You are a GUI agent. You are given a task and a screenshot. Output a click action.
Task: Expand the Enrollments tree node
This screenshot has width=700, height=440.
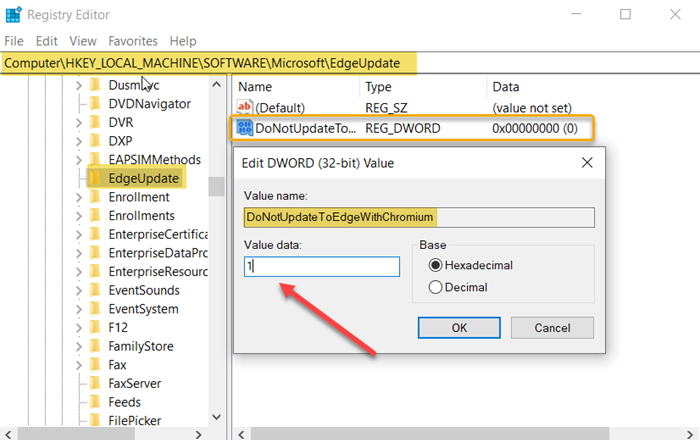(79, 216)
